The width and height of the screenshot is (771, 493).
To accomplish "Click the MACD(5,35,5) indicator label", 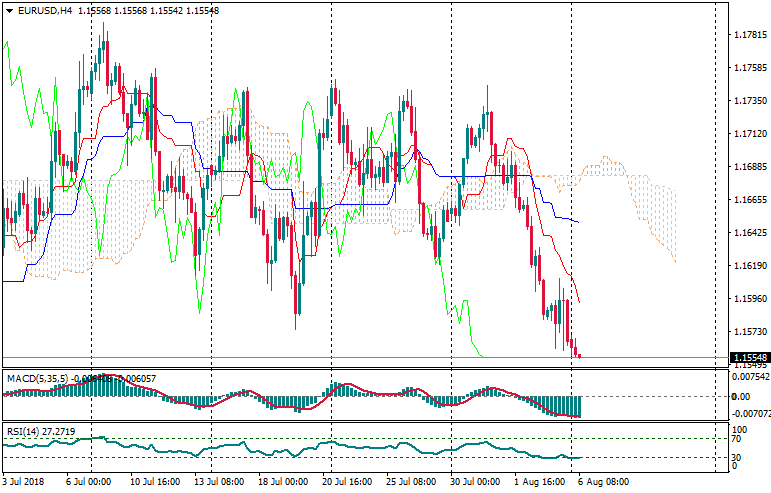I will point(38,378).
